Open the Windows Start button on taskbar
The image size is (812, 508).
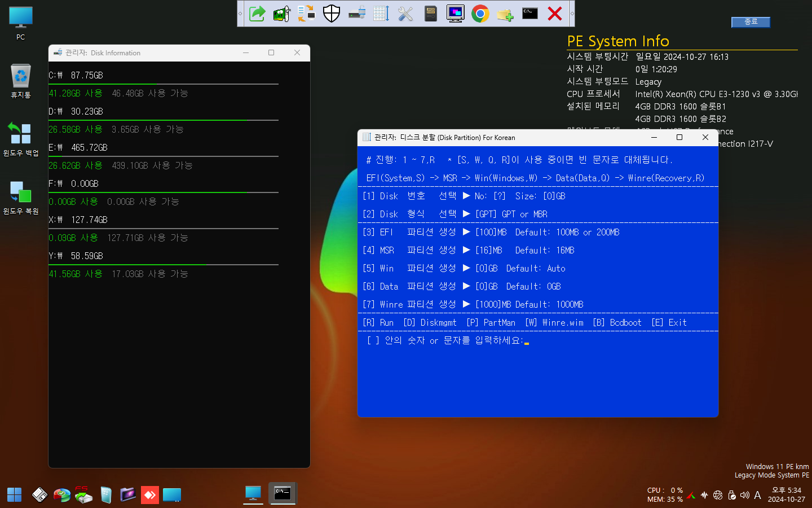click(14, 495)
